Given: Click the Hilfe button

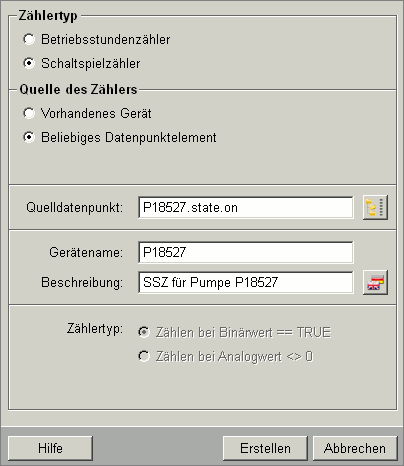Looking at the screenshot, I should point(50,448).
